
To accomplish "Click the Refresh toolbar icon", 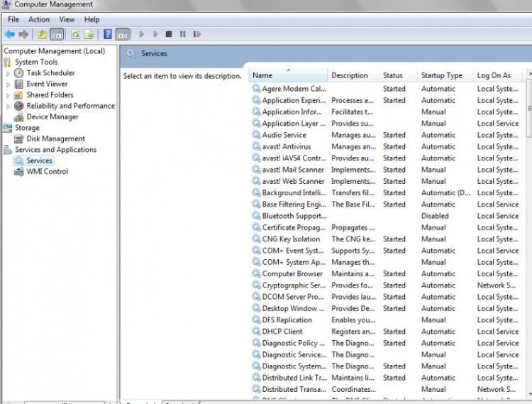I will (75, 34).
